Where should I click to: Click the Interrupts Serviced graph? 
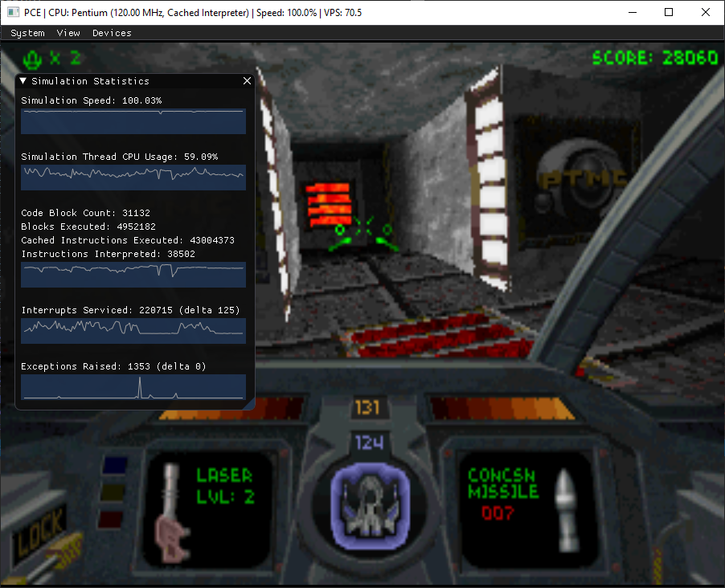coord(133,331)
